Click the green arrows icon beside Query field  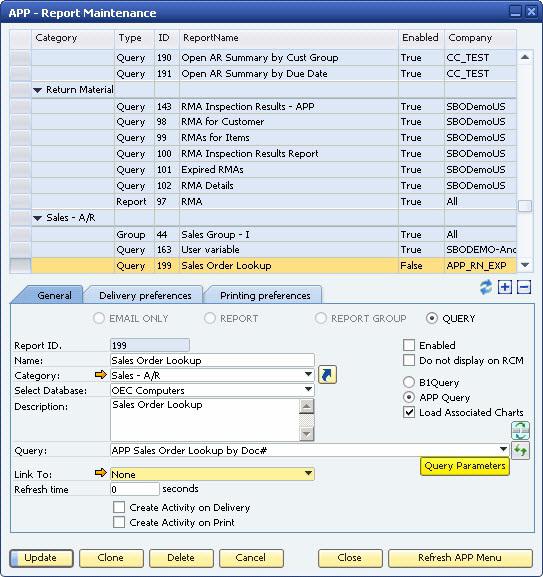click(x=520, y=450)
